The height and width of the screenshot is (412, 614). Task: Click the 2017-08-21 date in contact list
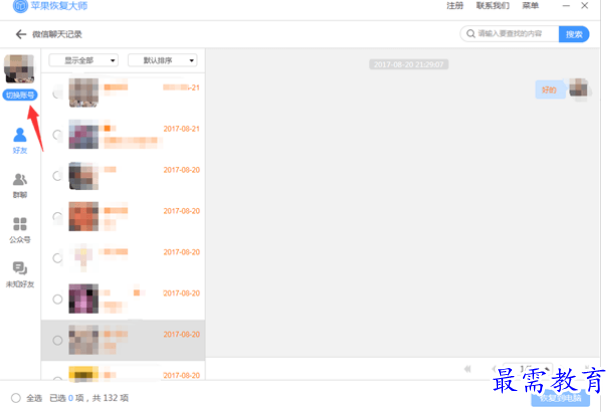click(x=181, y=129)
